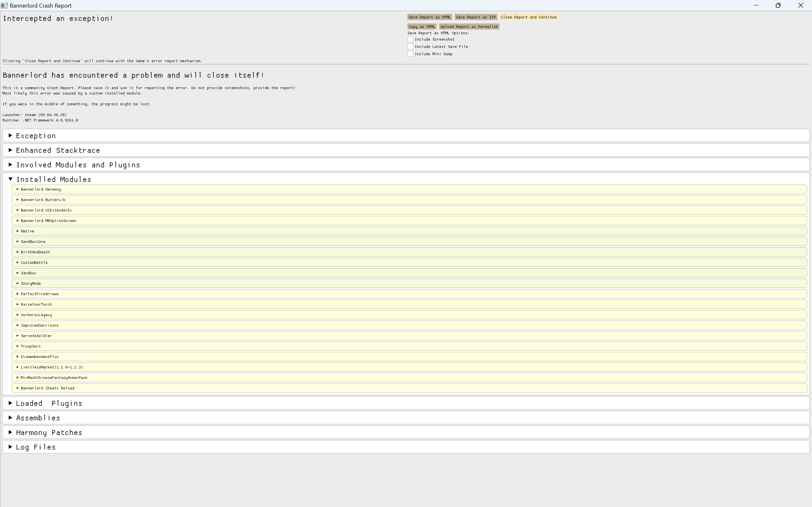
Task: Expand the TroopSort module row
Action: tap(409, 346)
